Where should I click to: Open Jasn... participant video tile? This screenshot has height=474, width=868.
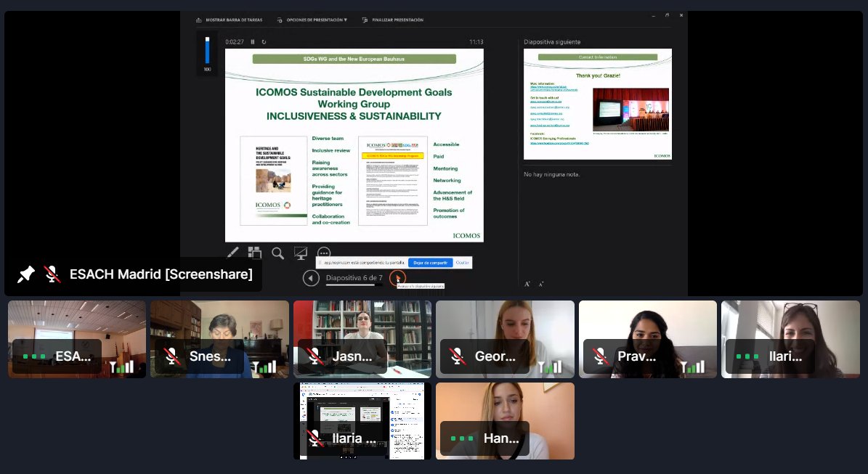pos(362,340)
